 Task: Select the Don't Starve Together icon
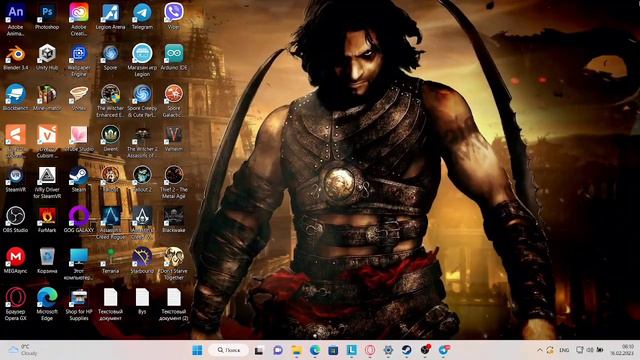click(x=174, y=263)
